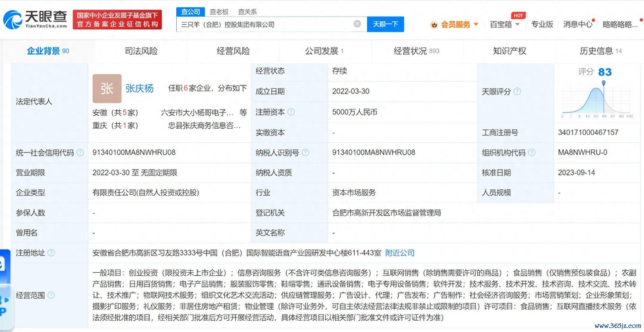Select the 组织机构代码 value MA8NWHRU-0
Viewport: 644px width, 332px height.
[x=582, y=152]
